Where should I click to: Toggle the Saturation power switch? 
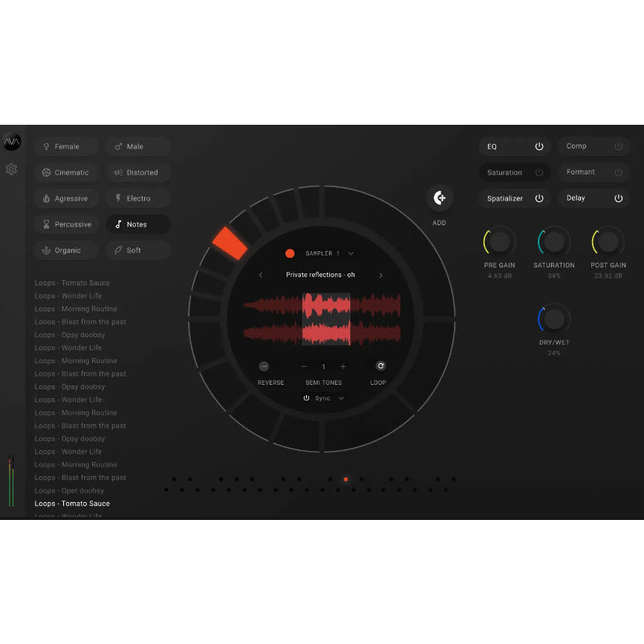[x=539, y=172]
